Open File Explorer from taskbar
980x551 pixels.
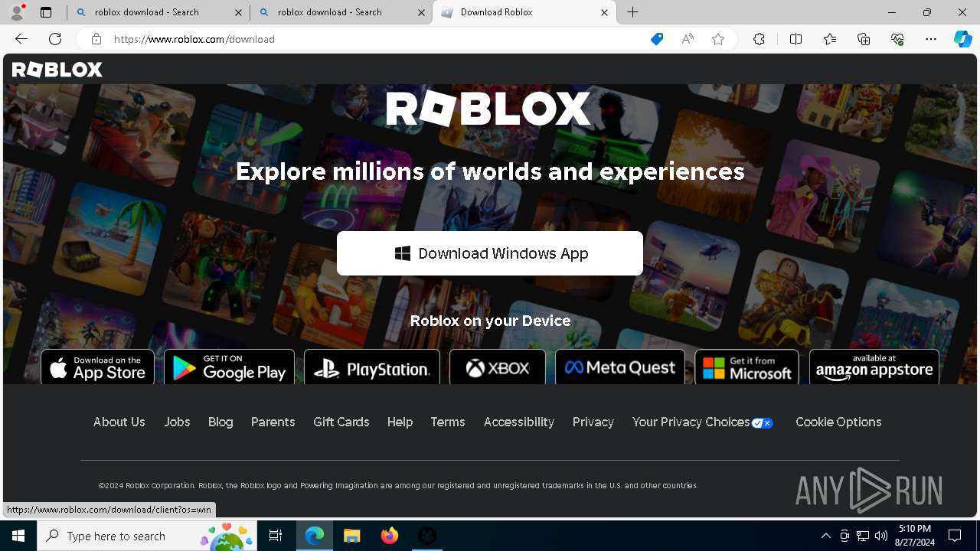tap(352, 536)
